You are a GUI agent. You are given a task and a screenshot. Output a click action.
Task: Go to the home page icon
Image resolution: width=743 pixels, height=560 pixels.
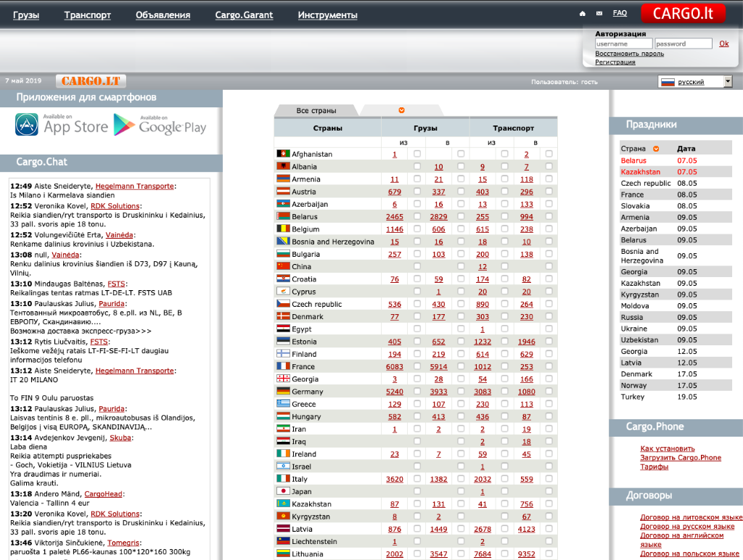583,14
